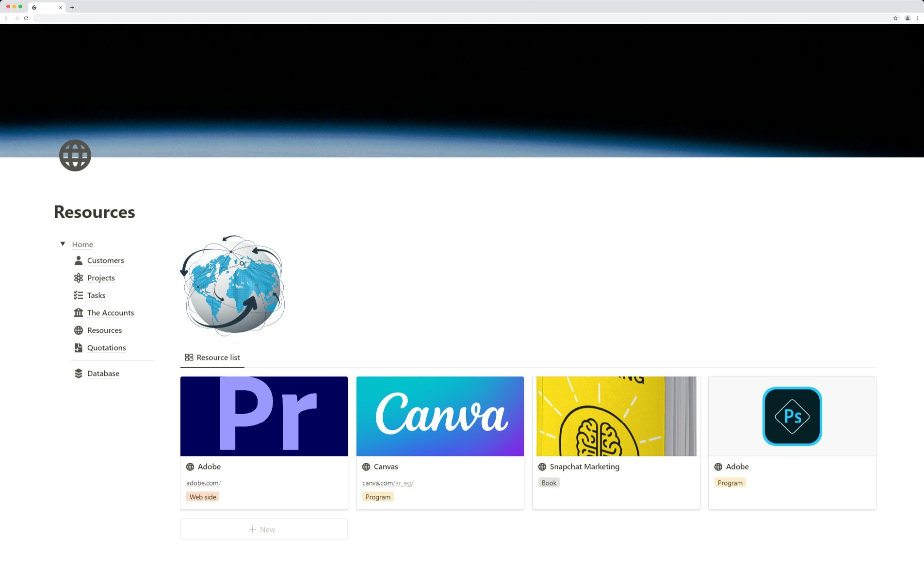Add a new resource with New button
Viewport: 924px width, 569px height.
tap(264, 529)
